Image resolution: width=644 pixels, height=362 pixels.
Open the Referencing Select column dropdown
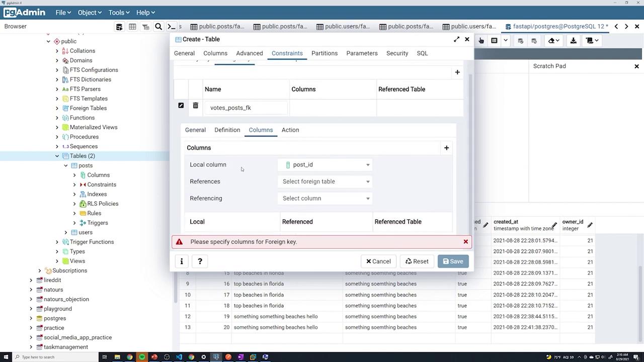click(325, 199)
